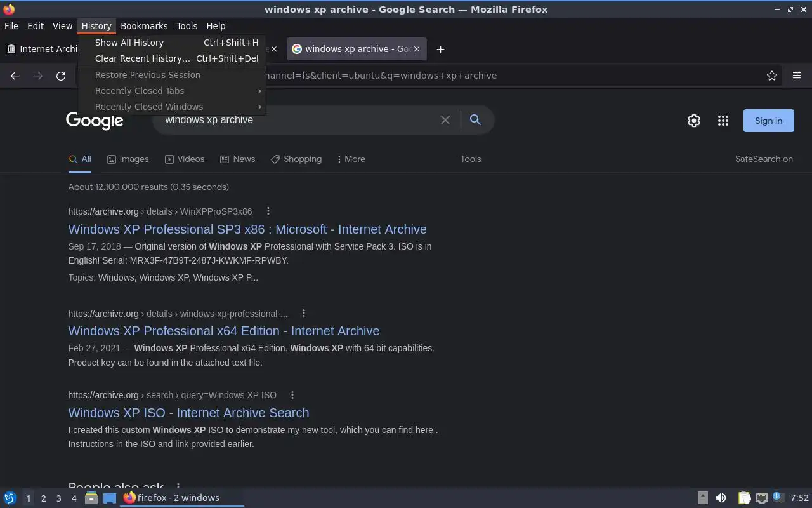Screen dimensions: 812x508
Task: Click the Google search text field
Action: point(298,120)
